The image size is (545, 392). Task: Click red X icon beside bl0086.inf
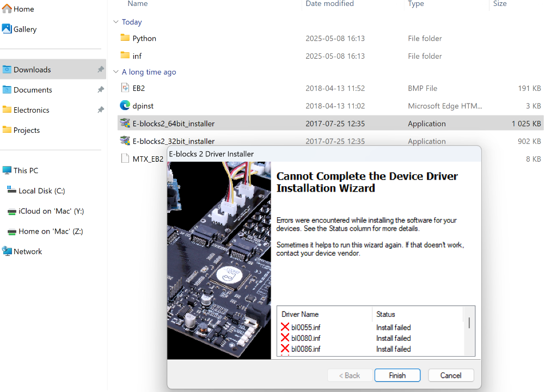pyautogui.click(x=285, y=348)
